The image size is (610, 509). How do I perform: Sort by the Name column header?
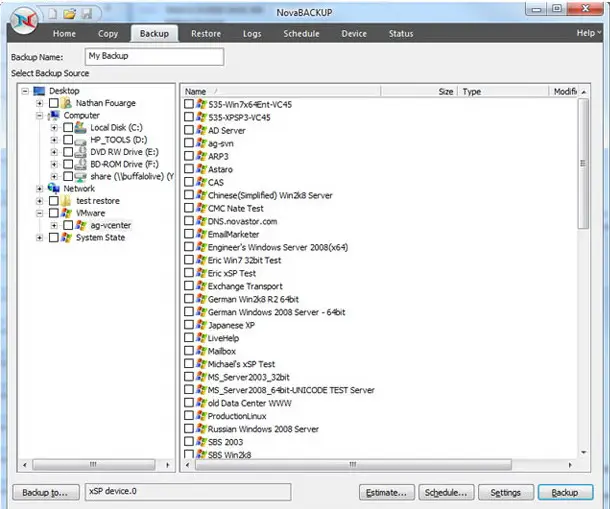281,91
